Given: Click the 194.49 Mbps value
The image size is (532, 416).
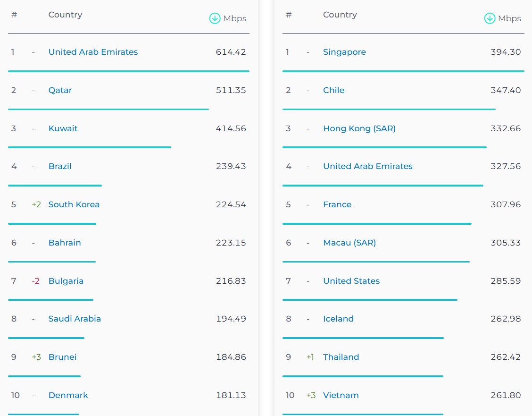Looking at the screenshot, I should point(231,319).
